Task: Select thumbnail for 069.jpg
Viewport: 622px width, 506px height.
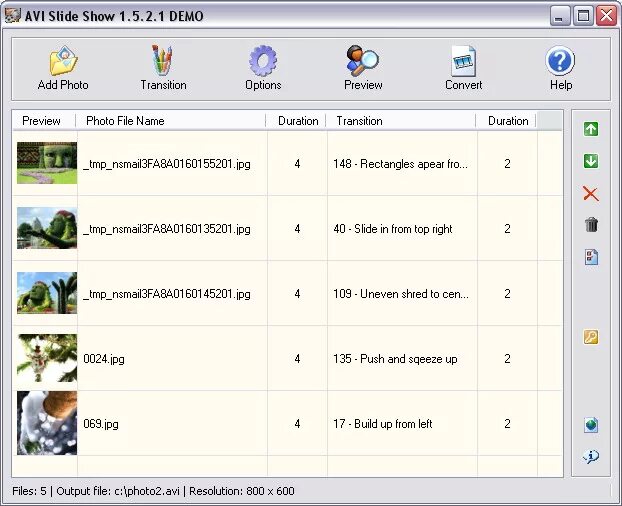Action: (x=47, y=423)
